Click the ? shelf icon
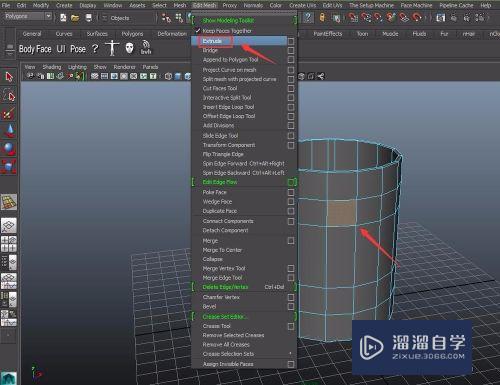Image resolution: width=500 pixels, height=385 pixels. pos(95,49)
